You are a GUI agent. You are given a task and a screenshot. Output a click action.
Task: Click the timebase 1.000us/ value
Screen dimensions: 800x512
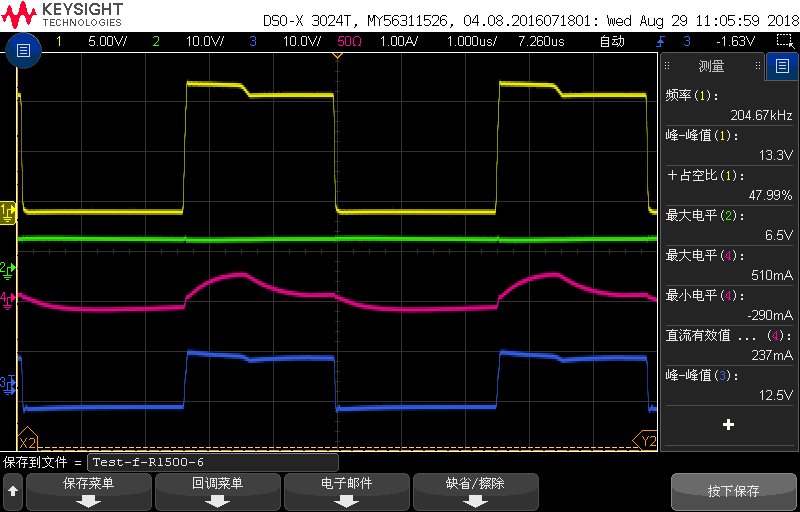[472, 41]
